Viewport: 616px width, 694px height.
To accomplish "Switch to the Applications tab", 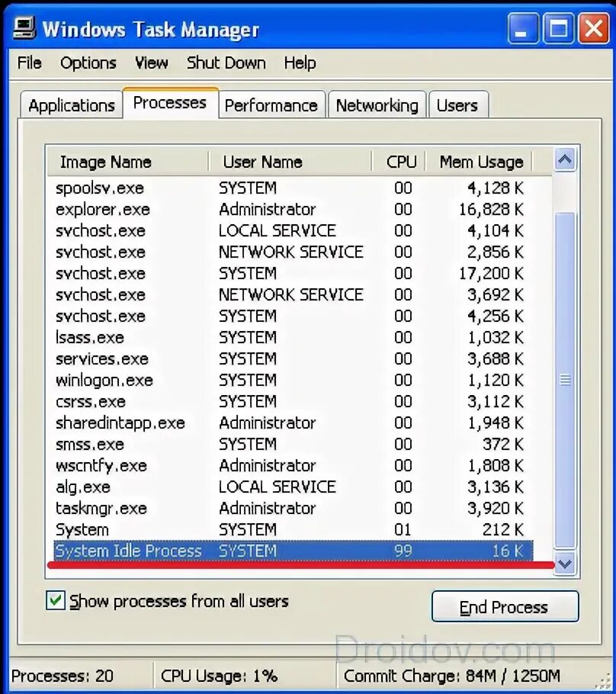I will point(71,105).
